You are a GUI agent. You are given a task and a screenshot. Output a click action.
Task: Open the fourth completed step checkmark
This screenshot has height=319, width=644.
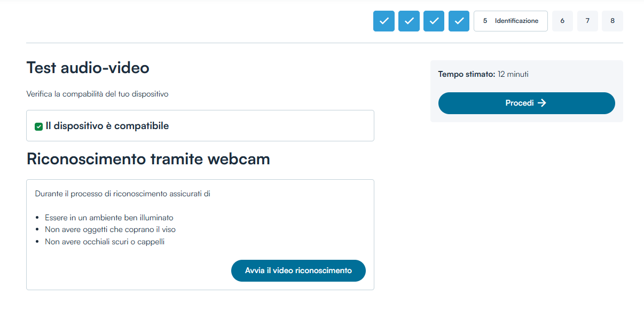pos(459,21)
